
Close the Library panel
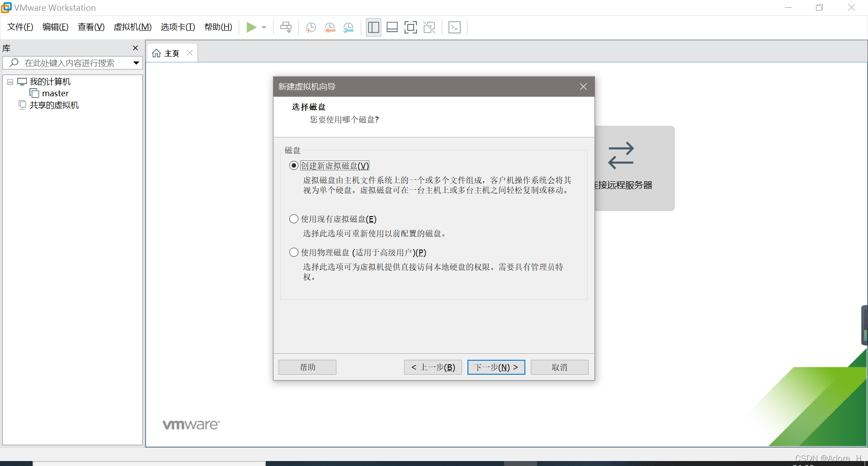pyautogui.click(x=135, y=48)
